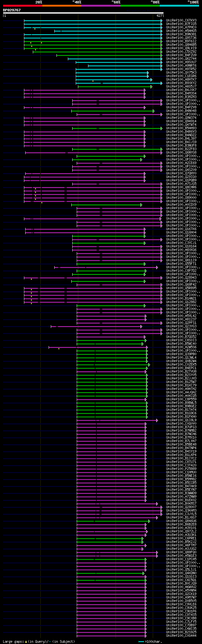Click the =100char. scale legend

pyautogui.click(x=150, y=642)
